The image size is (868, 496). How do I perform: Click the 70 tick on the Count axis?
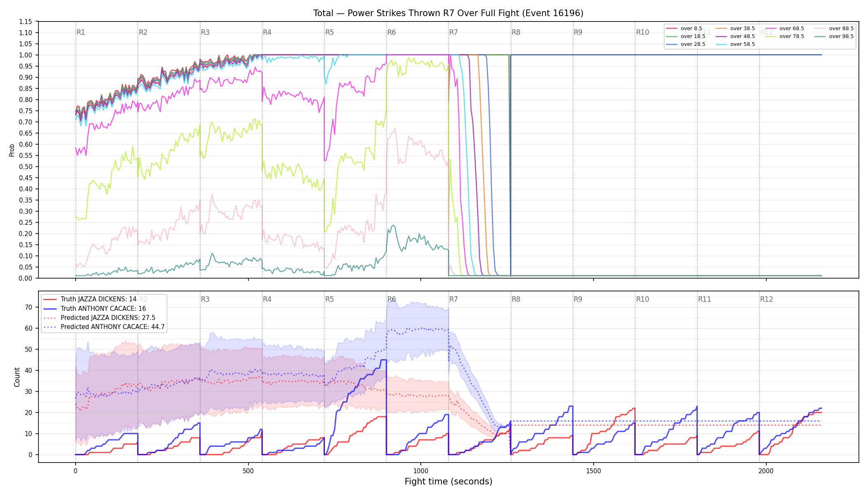tap(29, 307)
